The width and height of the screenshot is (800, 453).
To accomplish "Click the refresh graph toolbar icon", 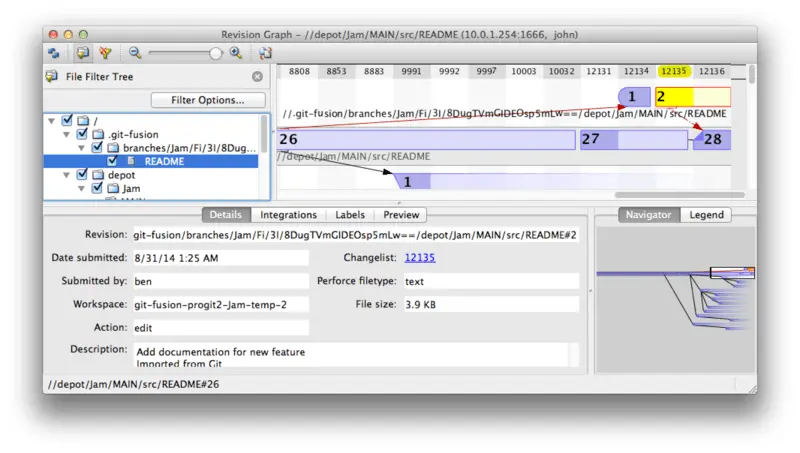I will click(x=54, y=53).
